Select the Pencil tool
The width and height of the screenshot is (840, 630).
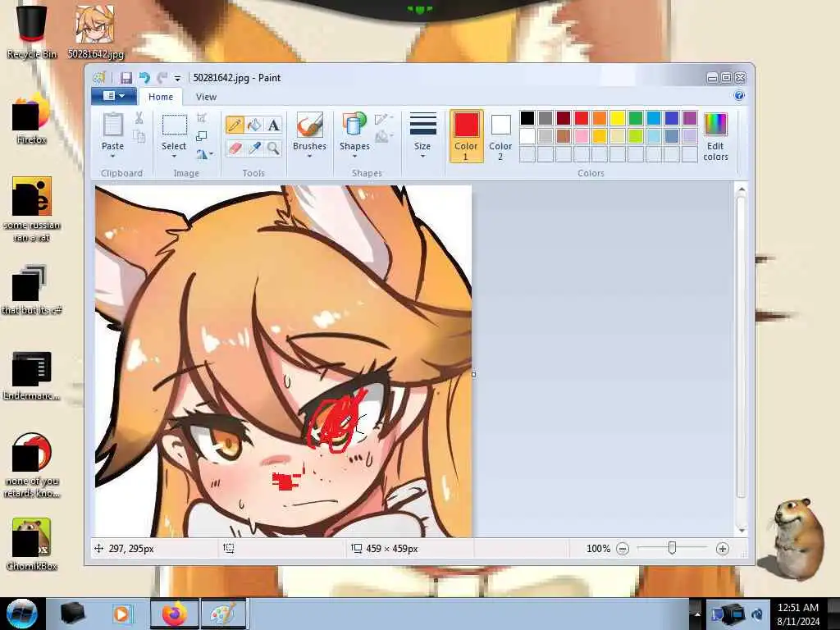coord(235,125)
